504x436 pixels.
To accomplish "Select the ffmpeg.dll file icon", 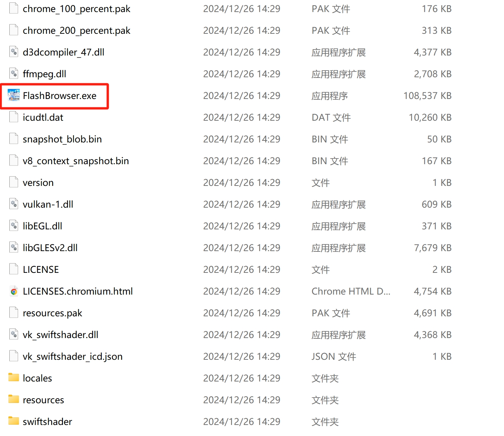I will [14, 74].
